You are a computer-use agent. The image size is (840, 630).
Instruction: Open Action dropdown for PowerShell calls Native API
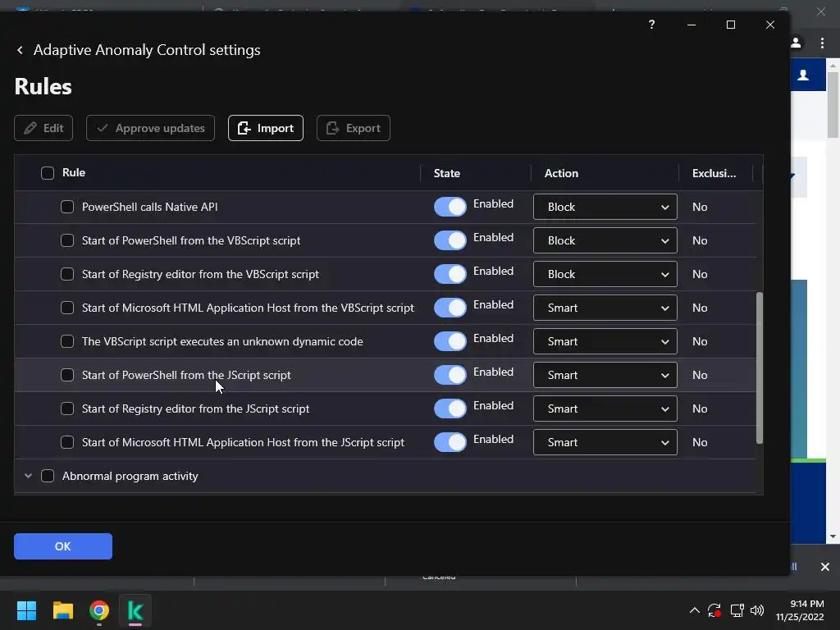click(x=605, y=207)
